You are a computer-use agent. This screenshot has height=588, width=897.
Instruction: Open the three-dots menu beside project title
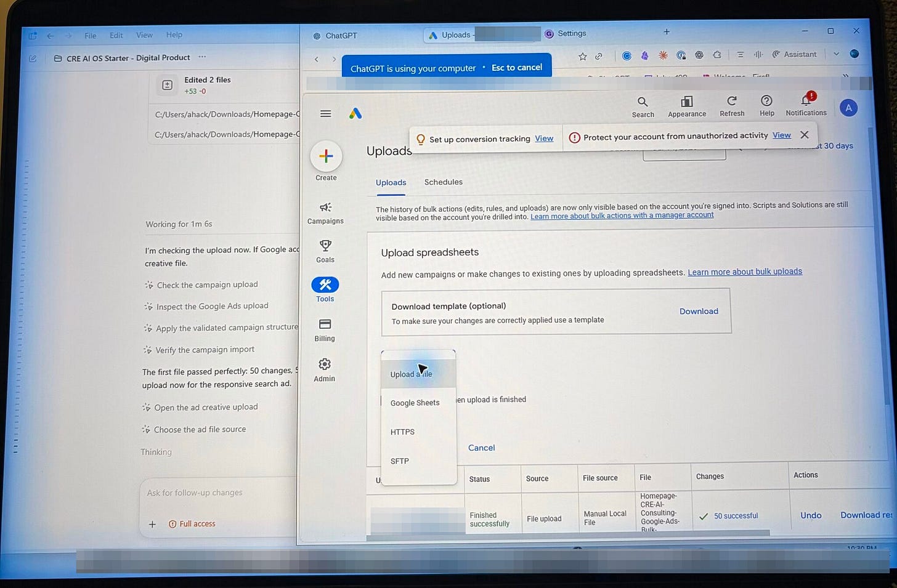click(202, 57)
